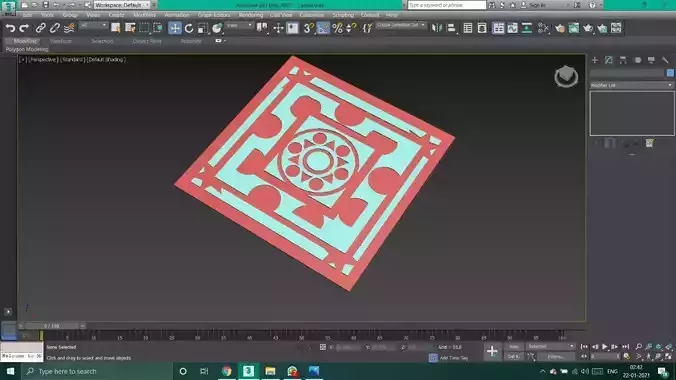Viewport: 676px width, 380px height.
Task: Open the Rendering menu
Action: point(250,15)
